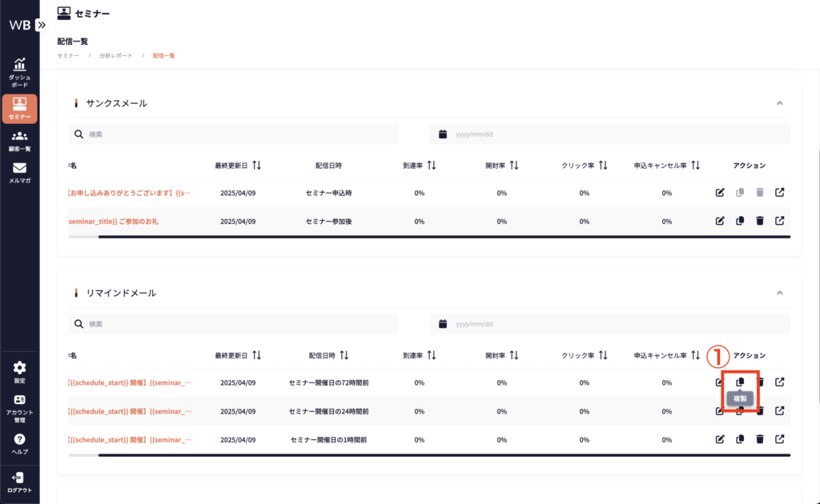Select the セミナー sidebar menu item
This screenshot has height=504, width=820.
[19, 108]
